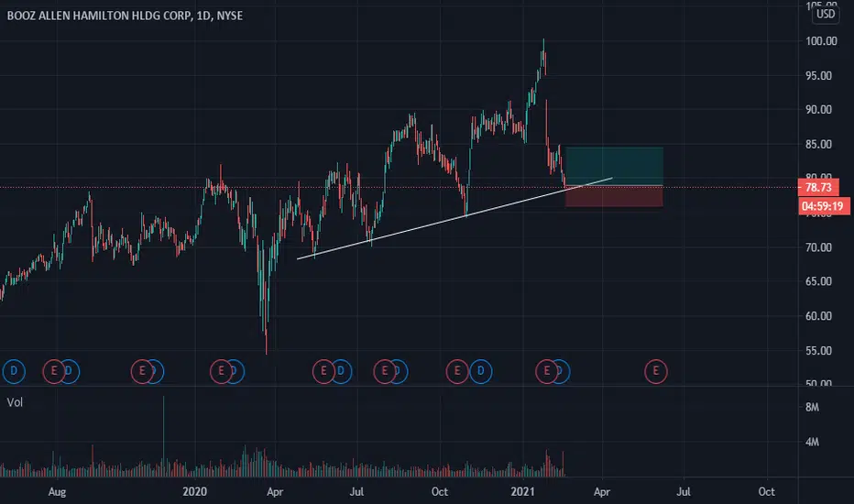
Task: Open the earnings marker just after the 2020 label
Action: point(221,372)
